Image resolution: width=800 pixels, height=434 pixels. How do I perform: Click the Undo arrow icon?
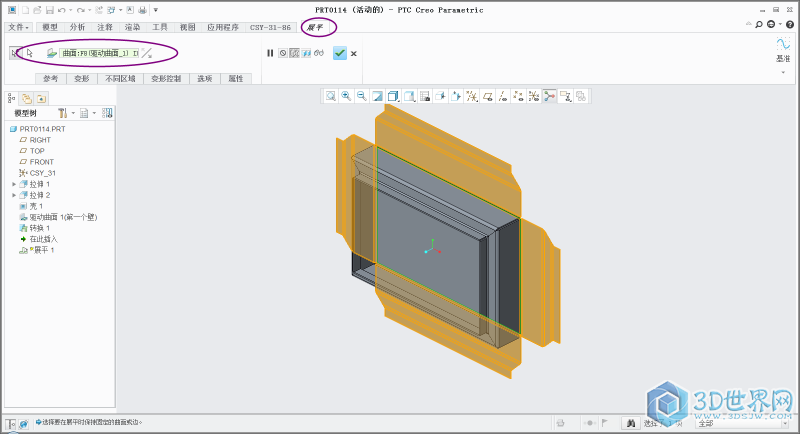tap(61, 10)
